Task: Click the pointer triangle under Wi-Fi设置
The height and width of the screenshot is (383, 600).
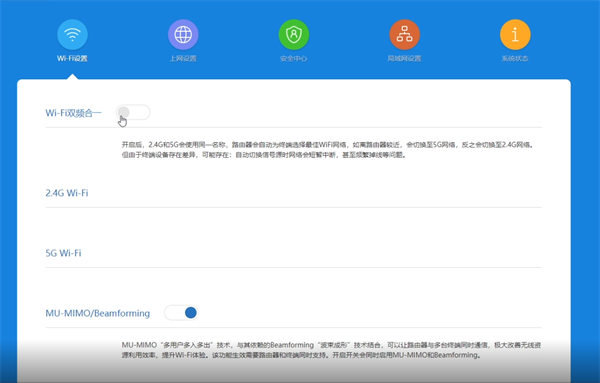Action: 72,77
